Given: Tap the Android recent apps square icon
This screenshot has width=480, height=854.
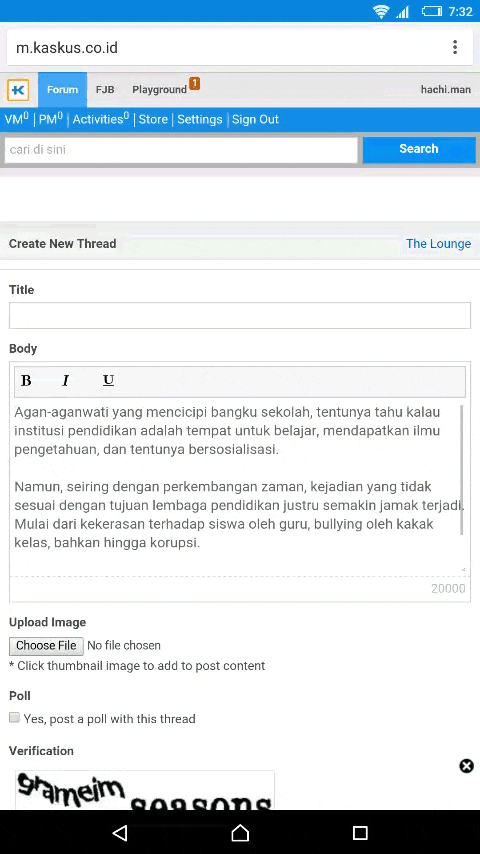Looking at the screenshot, I should tap(360, 832).
